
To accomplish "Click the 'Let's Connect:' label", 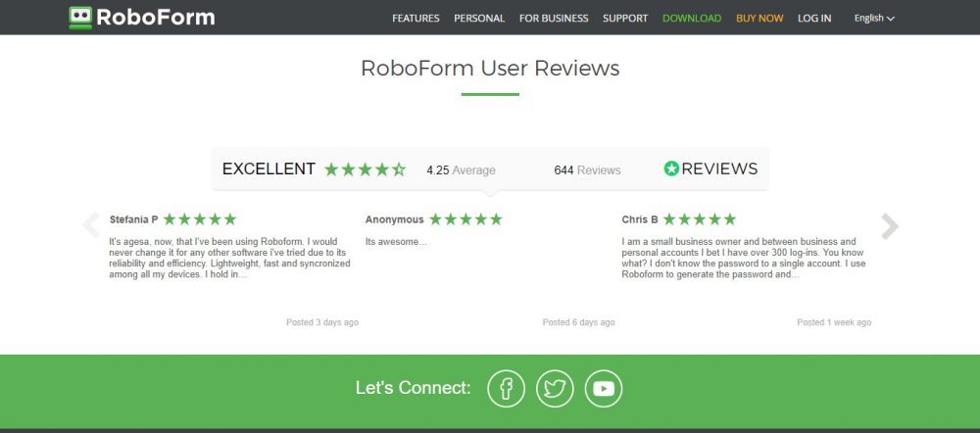I will (414, 388).
